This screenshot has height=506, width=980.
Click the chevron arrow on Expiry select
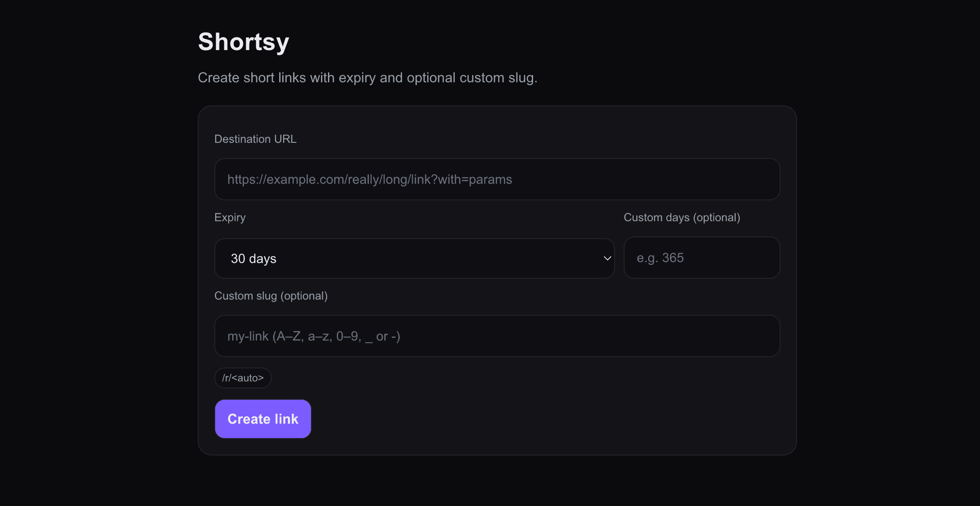[x=607, y=259]
